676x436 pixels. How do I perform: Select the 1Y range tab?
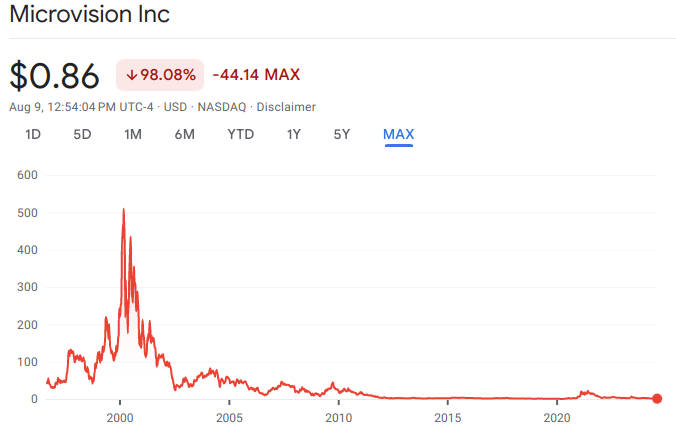(x=293, y=134)
